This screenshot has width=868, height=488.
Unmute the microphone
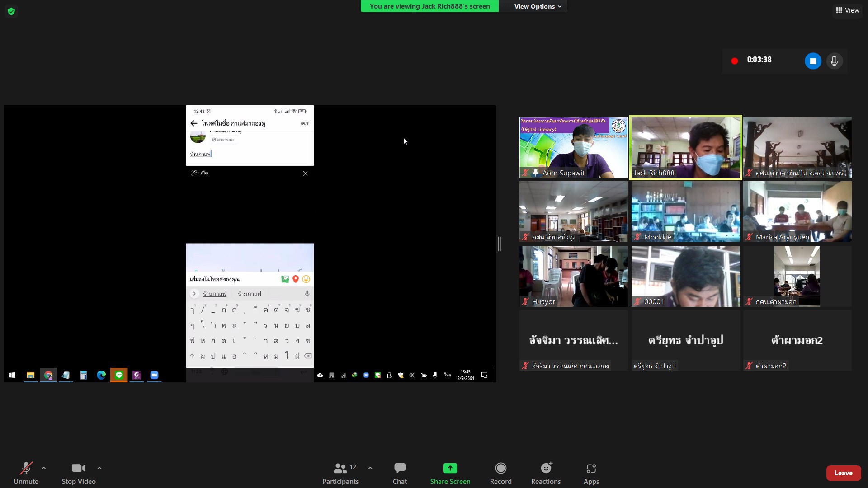tap(26, 469)
